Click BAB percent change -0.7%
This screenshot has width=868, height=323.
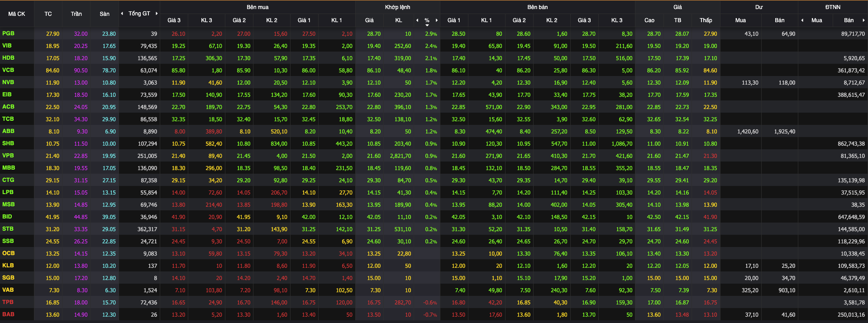coord(430,315)
